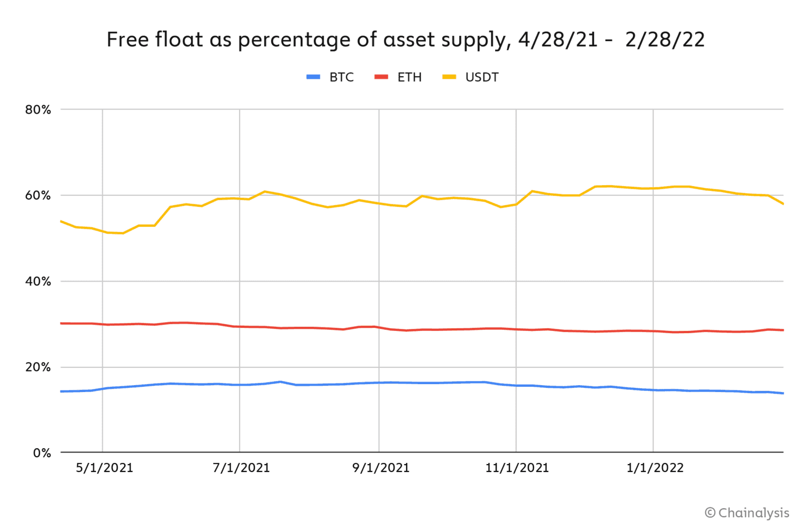Viewport: 809px width, 532px height.
Task: Click the 60% y-axis label
Action: click(38, 196)
